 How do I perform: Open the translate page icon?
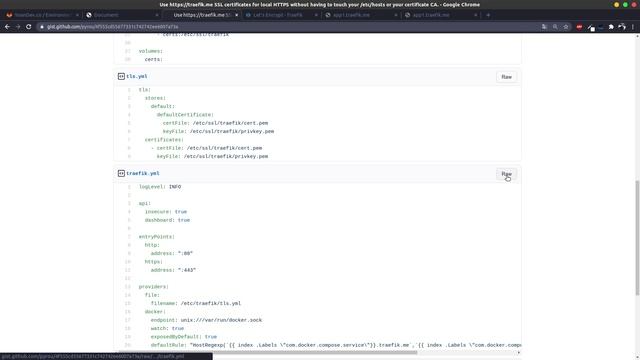(x=544, y=27)
